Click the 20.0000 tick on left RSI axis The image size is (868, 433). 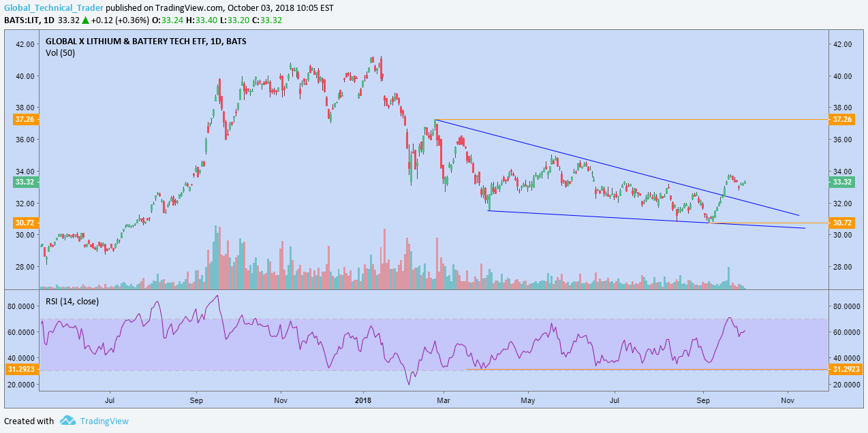[21, 384]
